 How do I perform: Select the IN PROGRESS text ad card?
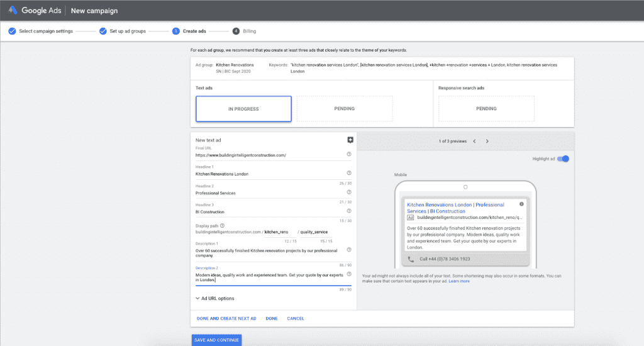pos(243,109)
